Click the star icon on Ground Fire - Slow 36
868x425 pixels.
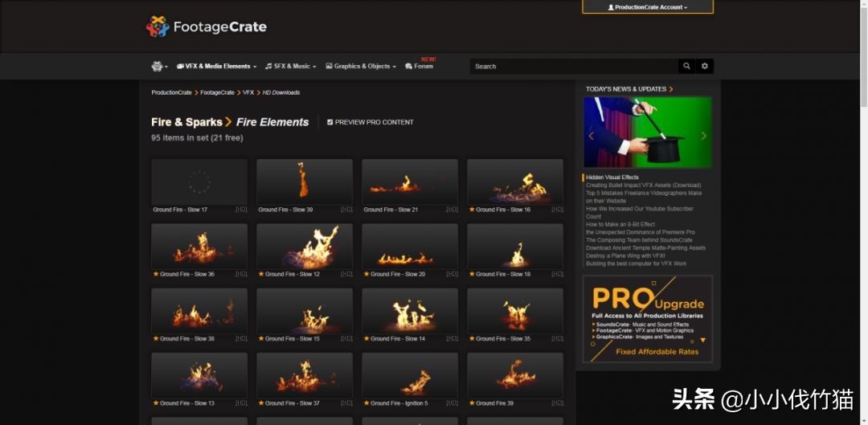coord(156,274)
